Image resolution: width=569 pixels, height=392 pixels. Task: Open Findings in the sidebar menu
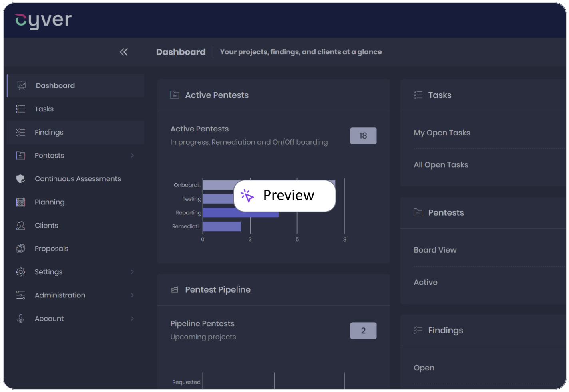pos(76,132)
